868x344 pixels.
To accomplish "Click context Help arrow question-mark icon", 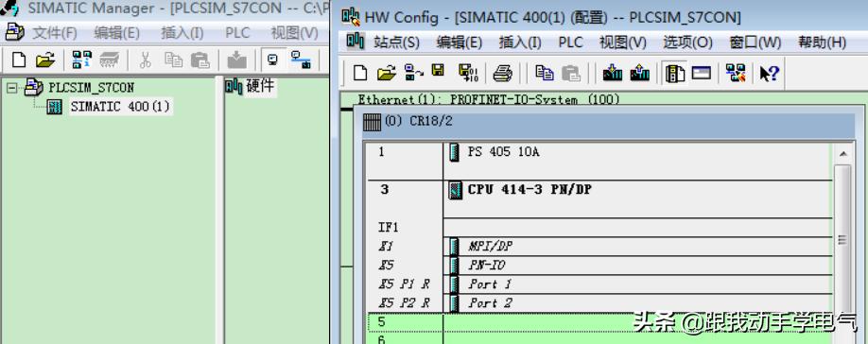I will [770, 73].
